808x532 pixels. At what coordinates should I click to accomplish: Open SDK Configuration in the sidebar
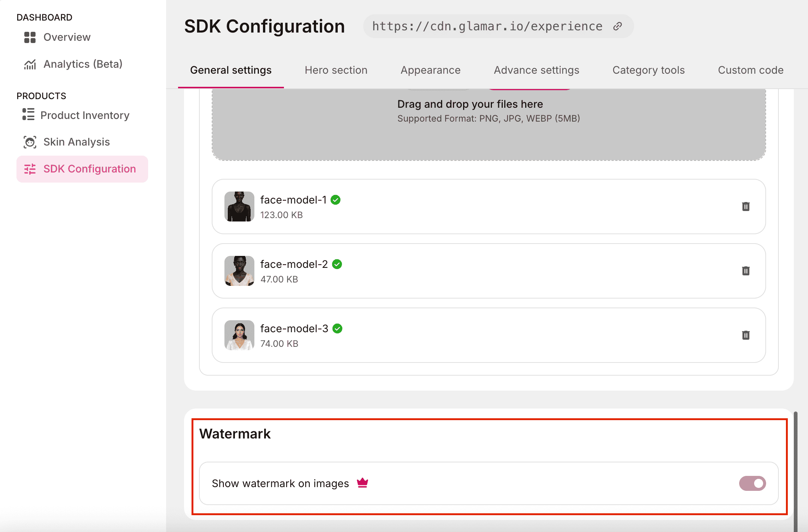pyautogui.click(x=82, y=169)
